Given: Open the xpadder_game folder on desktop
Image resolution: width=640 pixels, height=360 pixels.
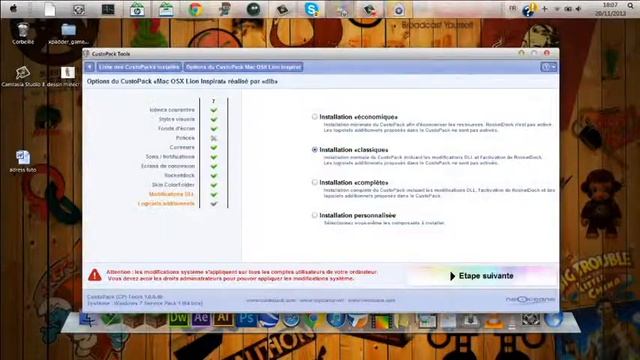Looking at the screenshot, I should coord(68,33).
